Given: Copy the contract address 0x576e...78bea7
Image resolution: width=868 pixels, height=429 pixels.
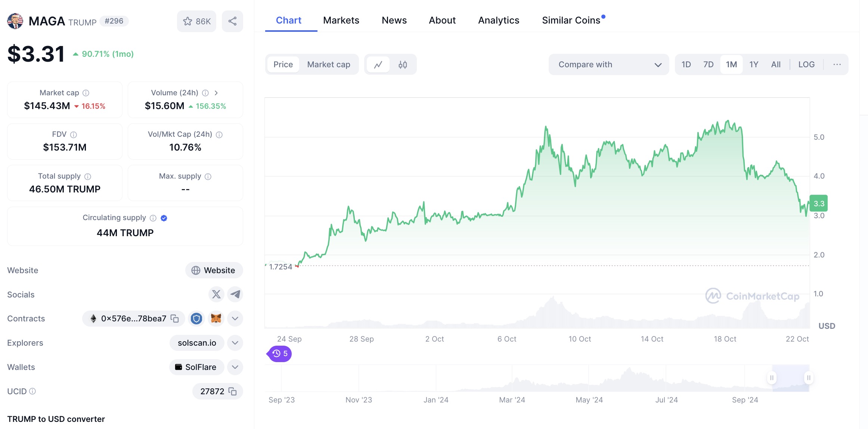Looking at the screenshot, I should point(174,318).
